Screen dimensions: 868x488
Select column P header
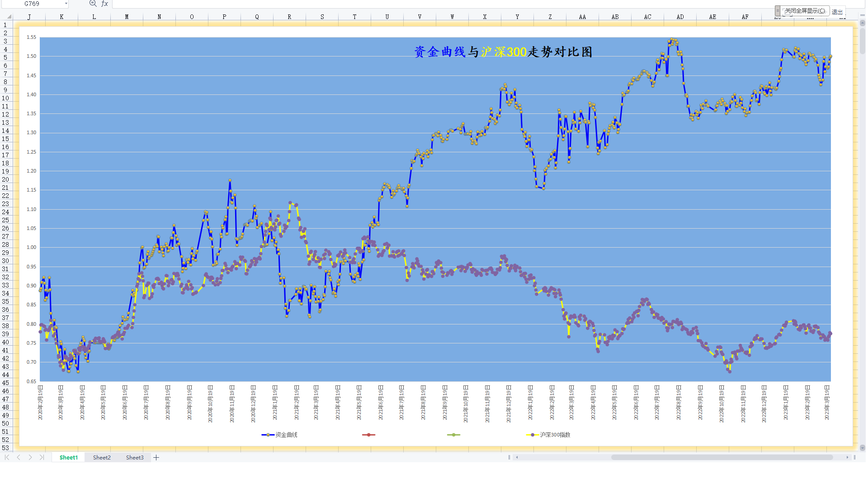click(224, 17)
